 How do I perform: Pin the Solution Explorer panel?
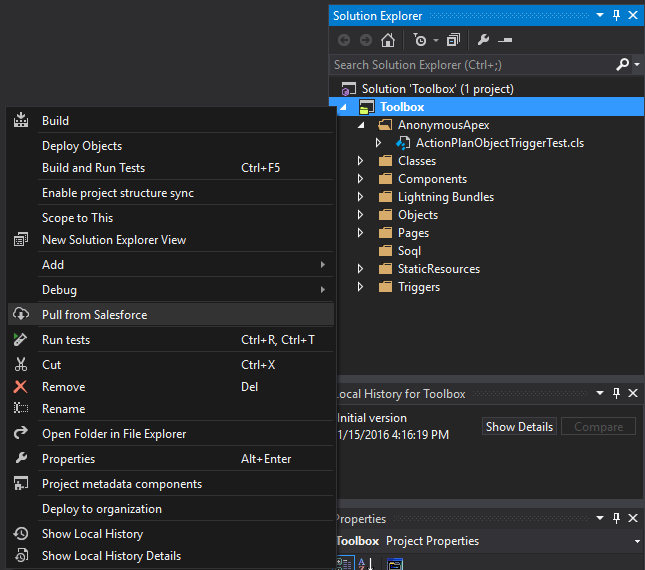tap(616, 16)
